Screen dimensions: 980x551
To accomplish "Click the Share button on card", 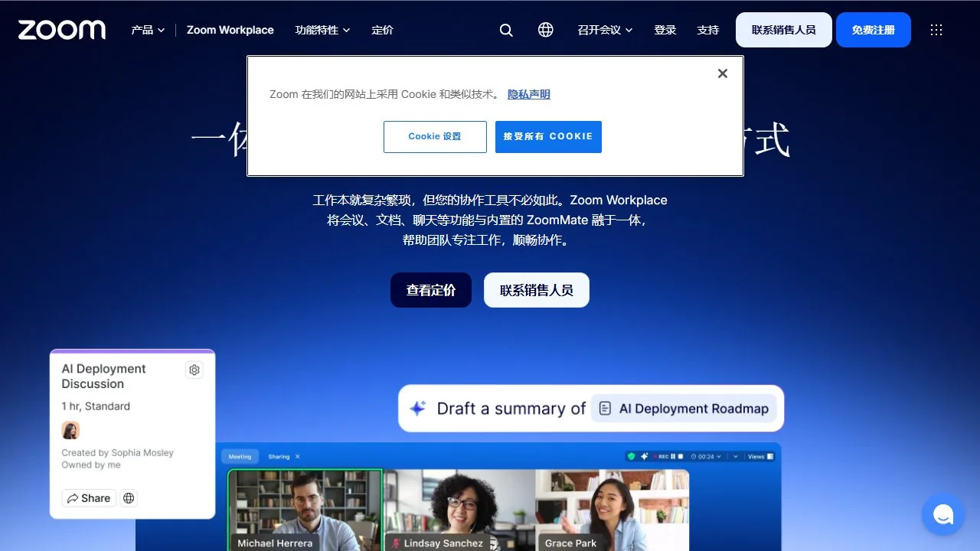I will pos(89,498).
